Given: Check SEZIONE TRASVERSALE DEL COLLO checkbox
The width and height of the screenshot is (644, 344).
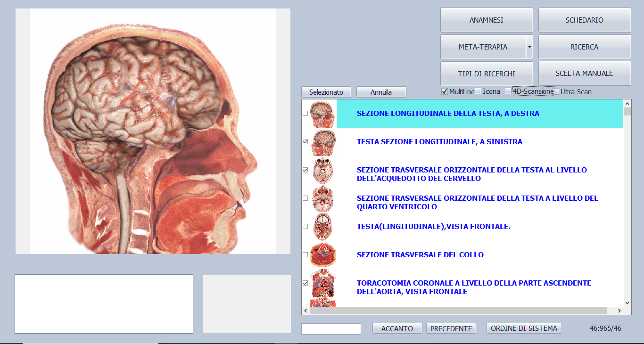Looking at the screenshot, I should (305, 254).
